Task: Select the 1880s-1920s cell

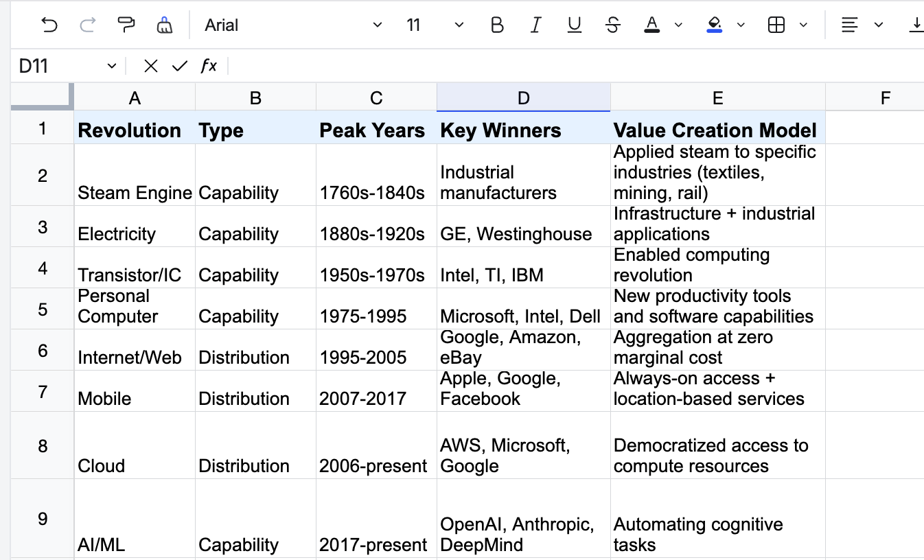Action: (376, 226)
